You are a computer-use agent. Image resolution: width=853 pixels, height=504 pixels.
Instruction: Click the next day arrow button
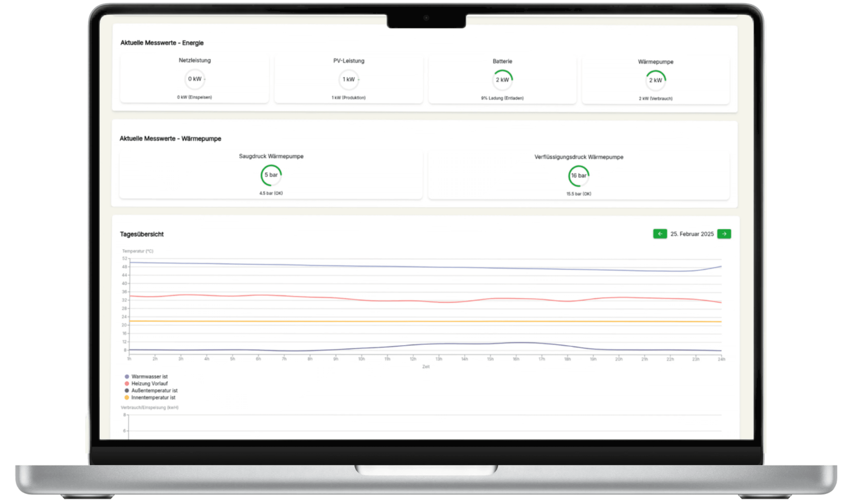[724, 234]
